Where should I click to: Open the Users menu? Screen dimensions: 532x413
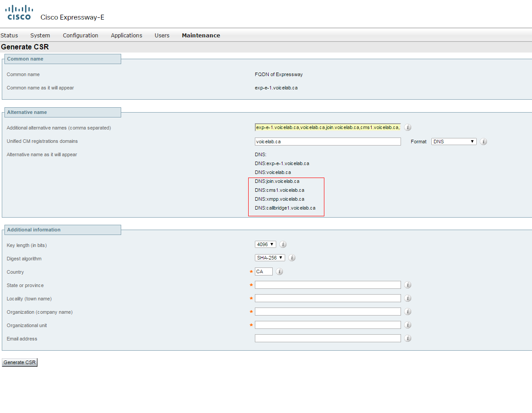(162, 35)
